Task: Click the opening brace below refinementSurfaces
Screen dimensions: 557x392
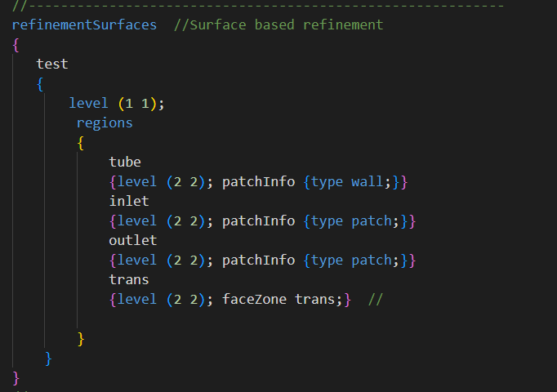Action: coord(16,44)
